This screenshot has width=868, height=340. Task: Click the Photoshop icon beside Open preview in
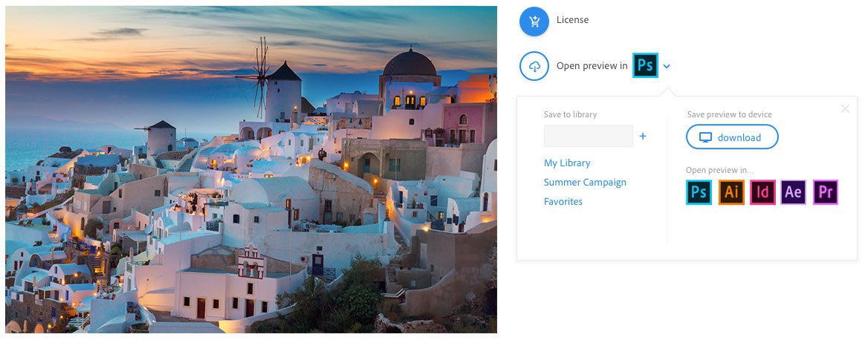(x=645, y=66)
